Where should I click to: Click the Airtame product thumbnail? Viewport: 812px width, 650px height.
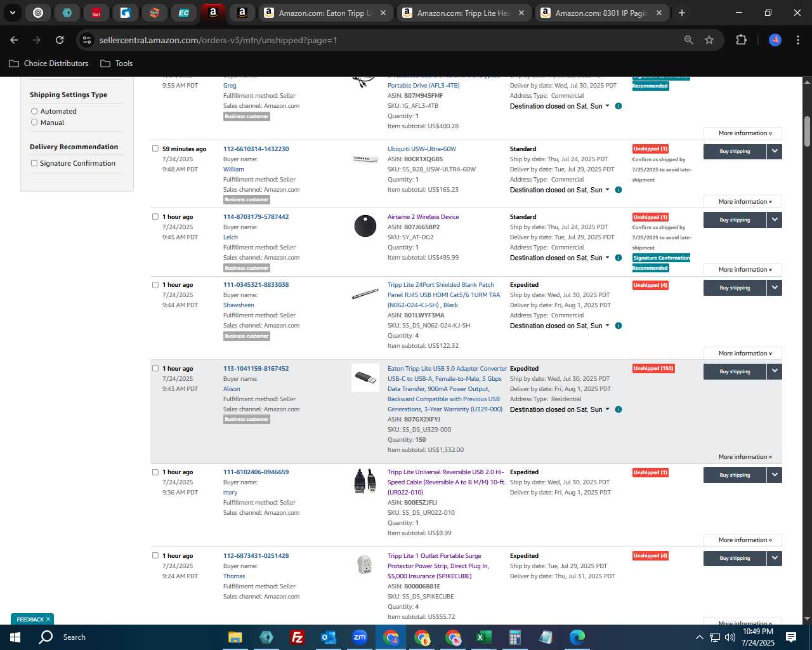coord(365,226)
